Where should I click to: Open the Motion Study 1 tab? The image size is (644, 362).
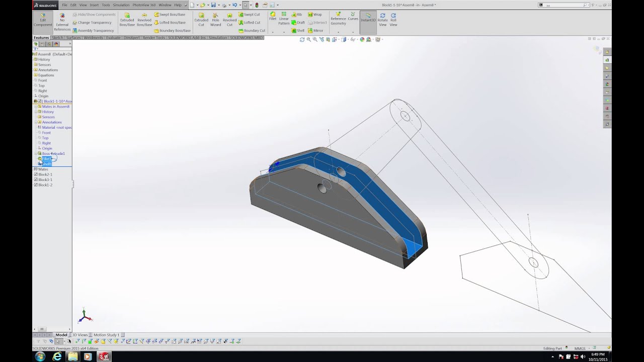coord(106,335)
